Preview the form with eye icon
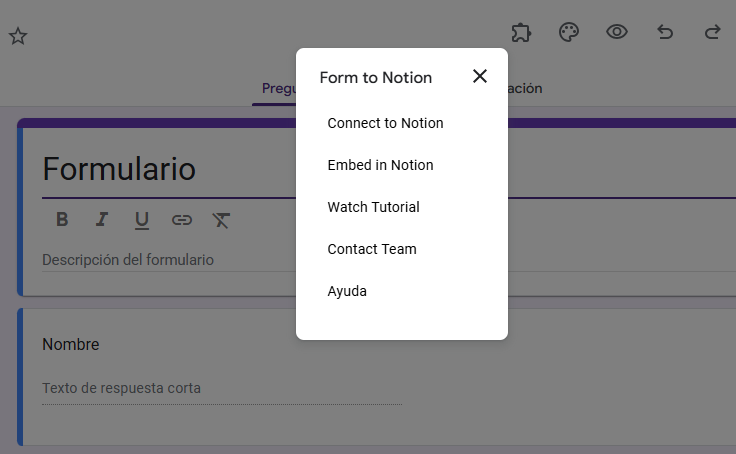This screenshot has height=454, width=736. pos(617,32)
